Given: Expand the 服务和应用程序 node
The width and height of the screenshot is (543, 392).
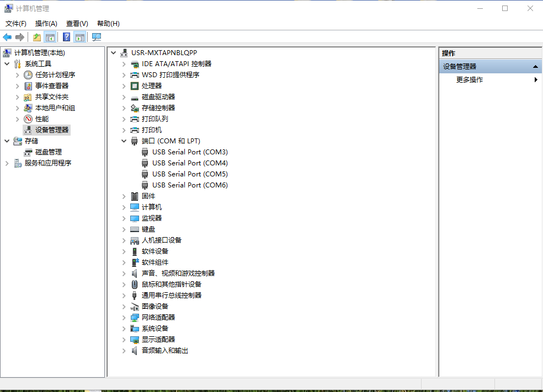Looking at the screenshot, I should pos(7,163).
